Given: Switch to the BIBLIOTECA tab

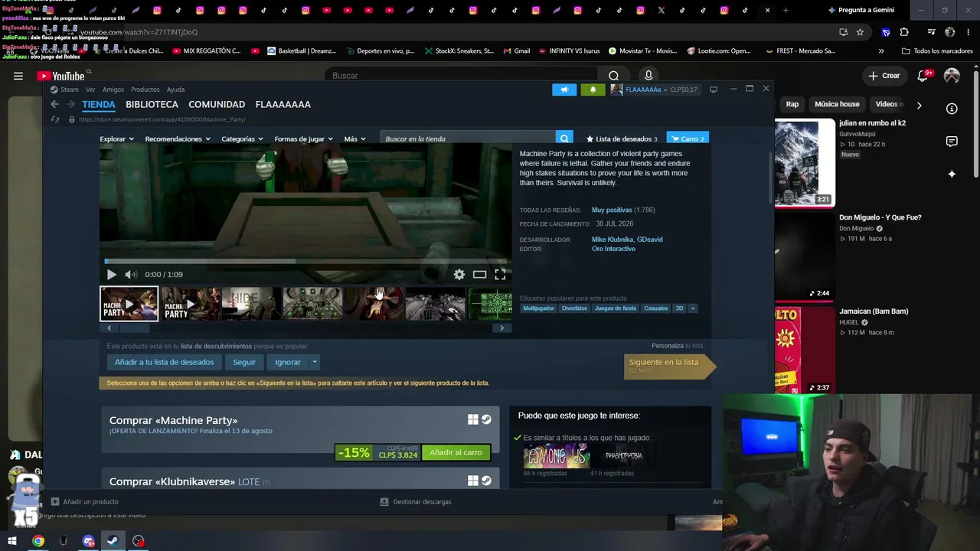Looking at the screenshot, I should coord(152,104).
